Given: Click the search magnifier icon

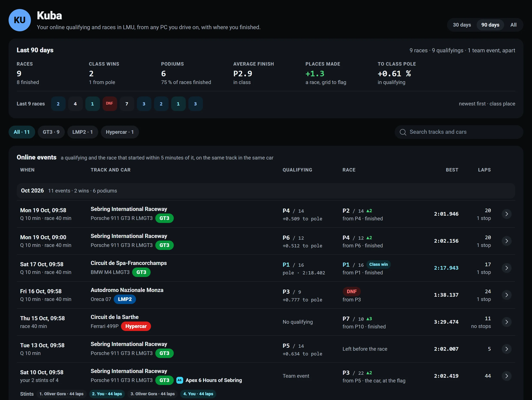Looking at the screenshot, I should coord(403,132).
